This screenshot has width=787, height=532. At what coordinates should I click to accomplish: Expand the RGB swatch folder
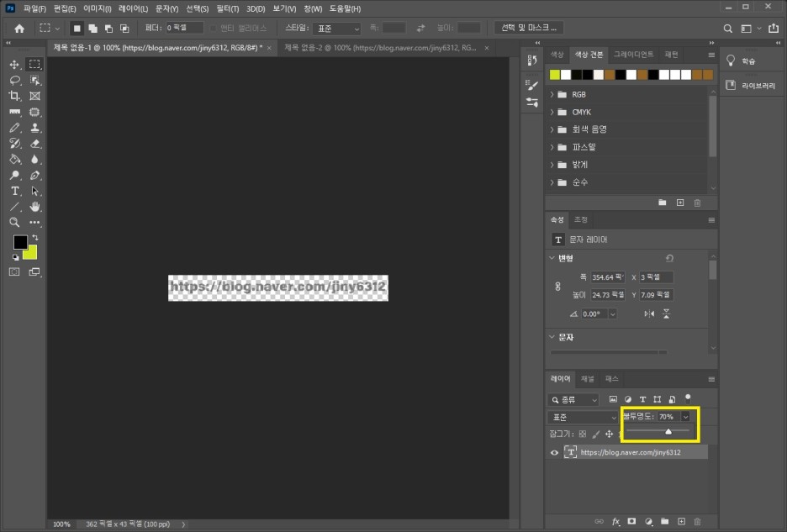tap(552, 94)
